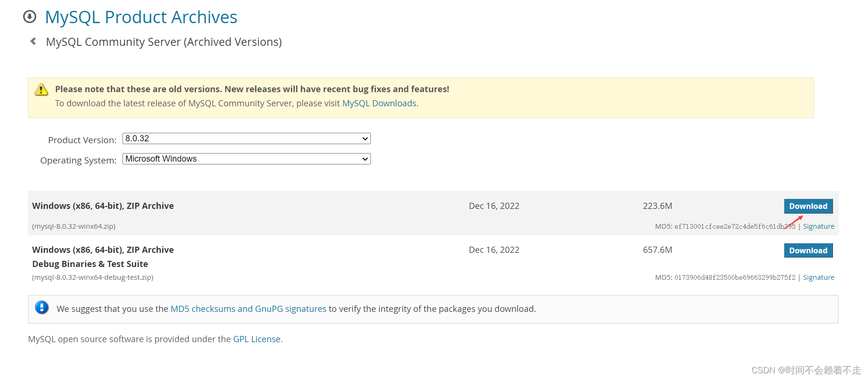Click MD5 hash starting 0173906d
This screenshot has width=868, height=379.
[x=735, y=277]
